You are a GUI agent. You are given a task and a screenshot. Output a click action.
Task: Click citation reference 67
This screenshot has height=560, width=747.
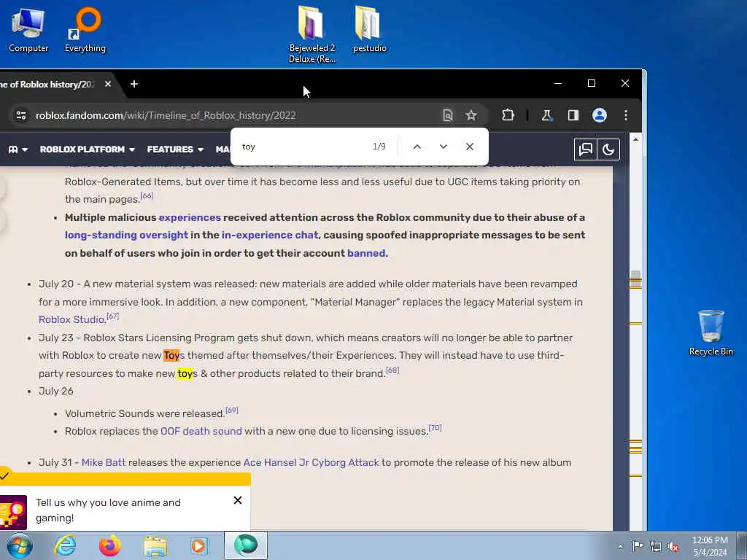point(112,316)
